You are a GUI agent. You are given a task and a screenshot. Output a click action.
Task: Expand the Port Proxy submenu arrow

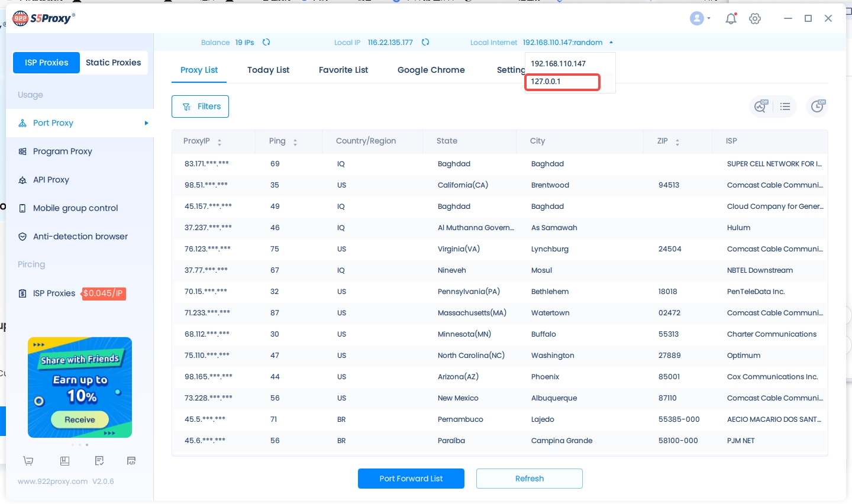tap(146, 123)
